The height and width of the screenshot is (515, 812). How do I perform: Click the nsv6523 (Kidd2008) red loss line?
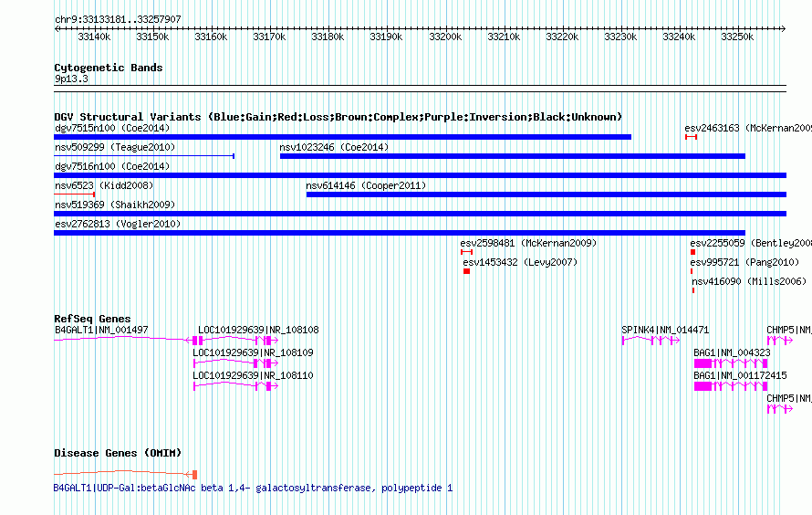(x=74, y=194)
